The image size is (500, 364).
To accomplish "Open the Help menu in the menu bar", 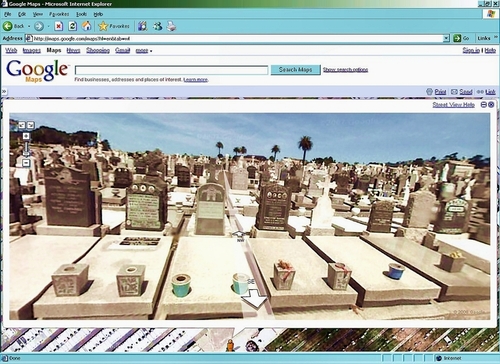I will pyautogui.click(x=98, y=14).
